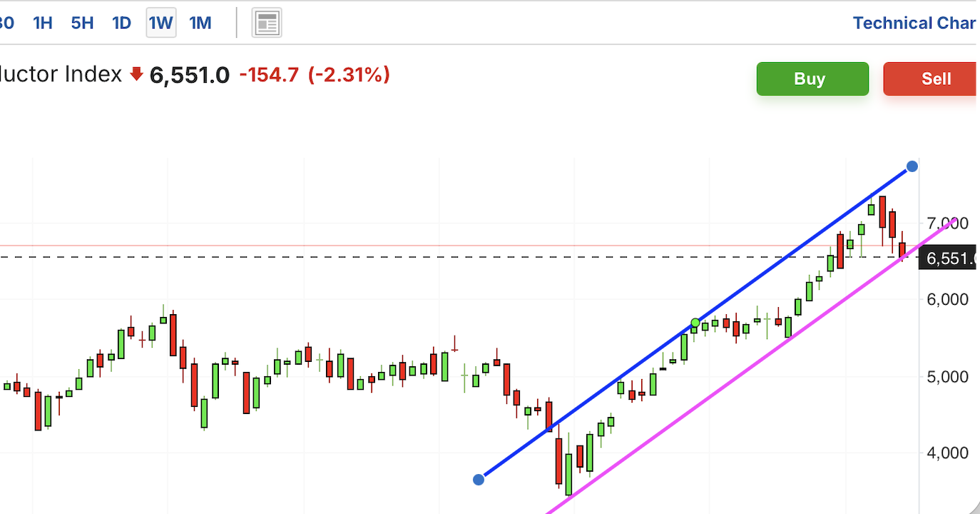Viewport: 980px width, 514px height.
Task: Switch to the 5H timeframe
Action: coord(82,23)
